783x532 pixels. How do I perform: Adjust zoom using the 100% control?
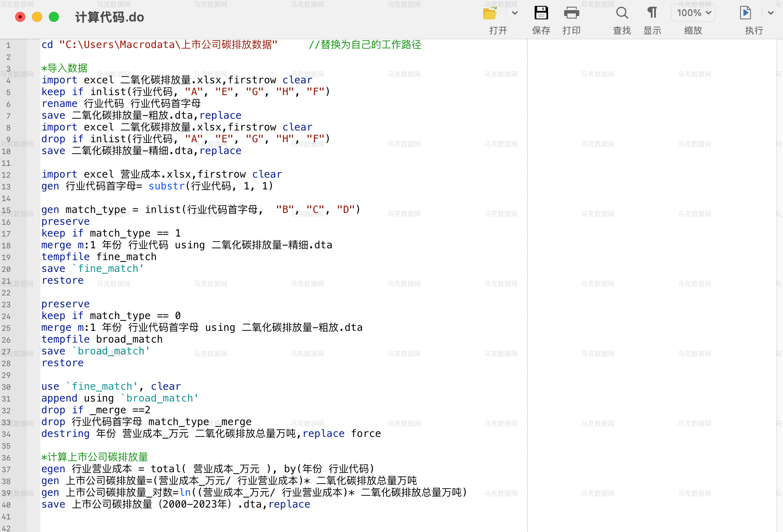693,13
